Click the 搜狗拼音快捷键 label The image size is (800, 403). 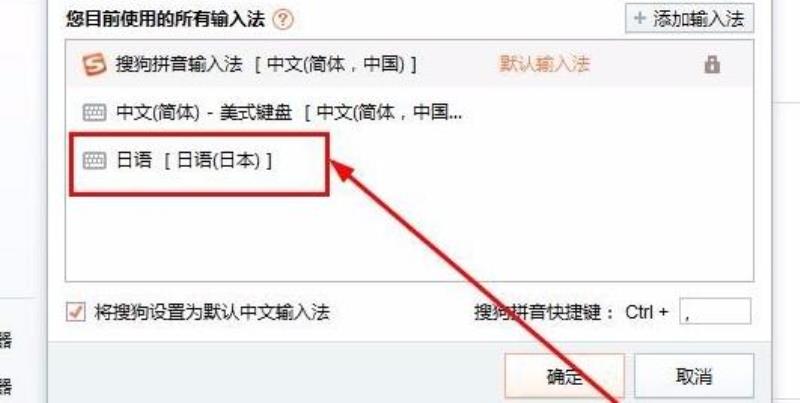[x=544, y=312]
